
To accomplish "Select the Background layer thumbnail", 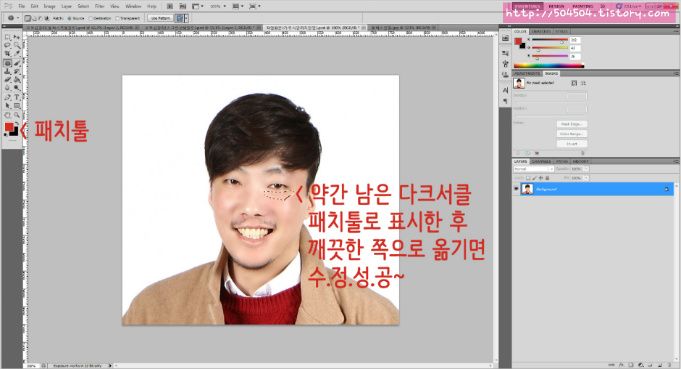I will [x=527, y=189].
